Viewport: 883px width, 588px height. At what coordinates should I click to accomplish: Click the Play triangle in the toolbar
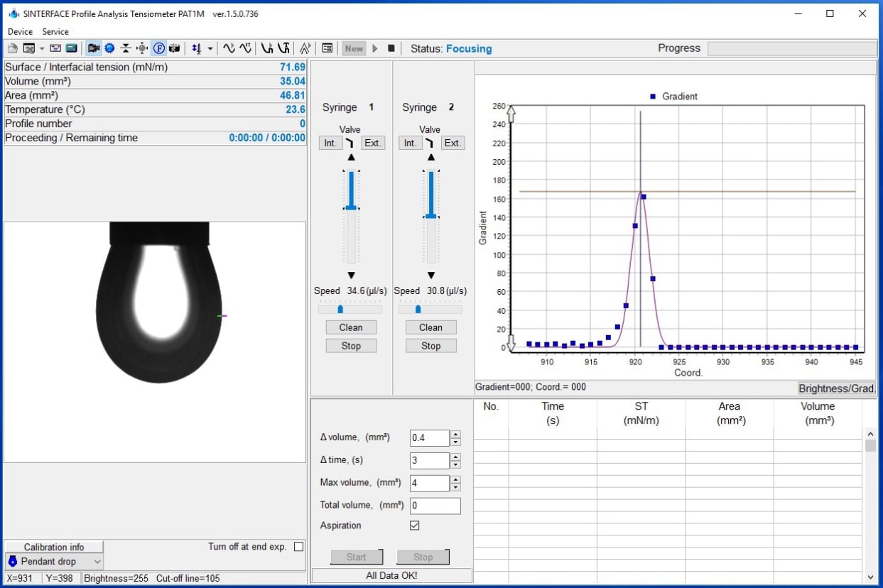(375, 48)
